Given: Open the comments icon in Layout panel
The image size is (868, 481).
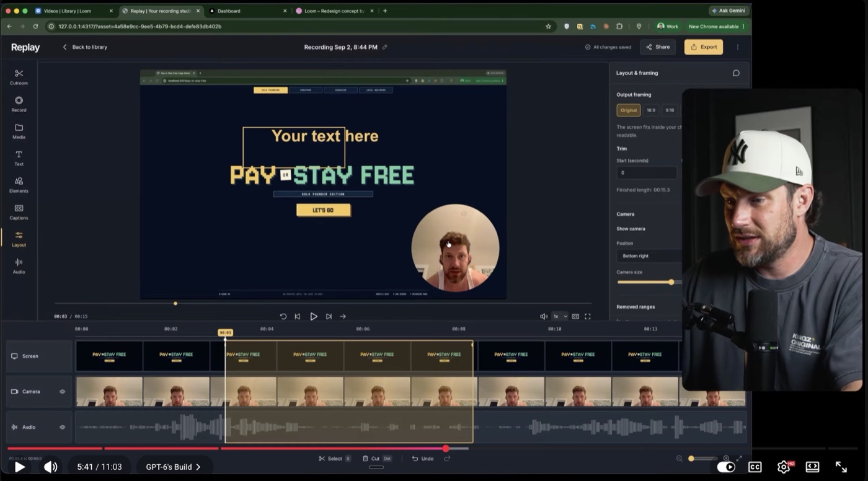Looking at the screenshot, I should coord(736,73).
